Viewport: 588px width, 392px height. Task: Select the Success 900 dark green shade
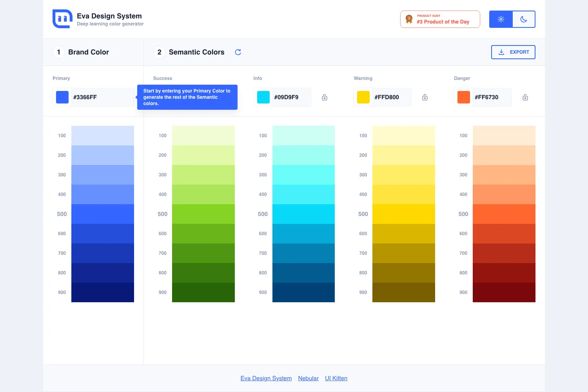[x=203, y=292]
